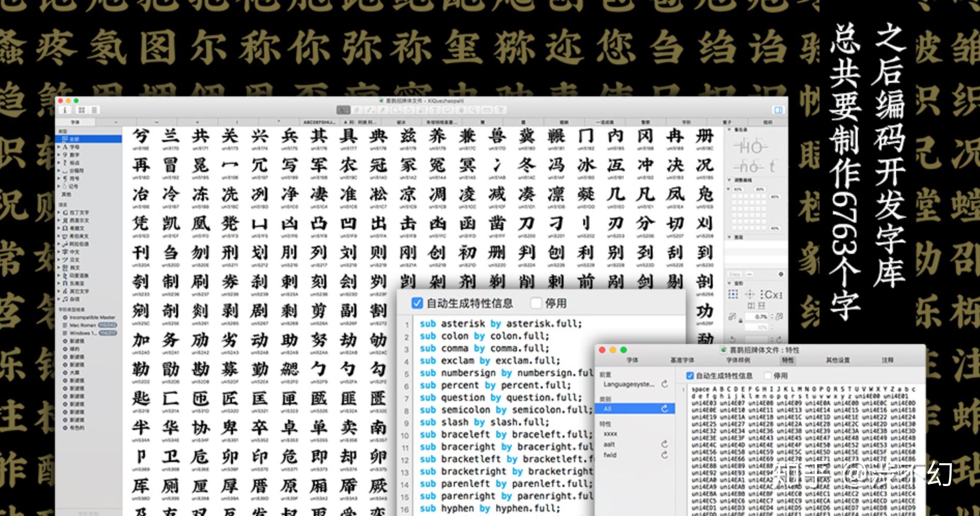This screenshot has width=980, height=516.
Task: Select the Languagesyste... prefix entry
Action: (x=629, y=384)
